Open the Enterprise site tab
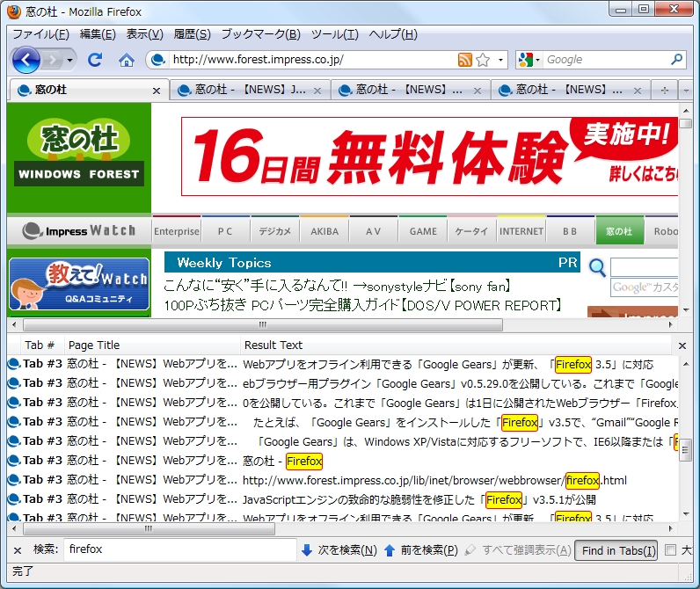 click(177, 231)
